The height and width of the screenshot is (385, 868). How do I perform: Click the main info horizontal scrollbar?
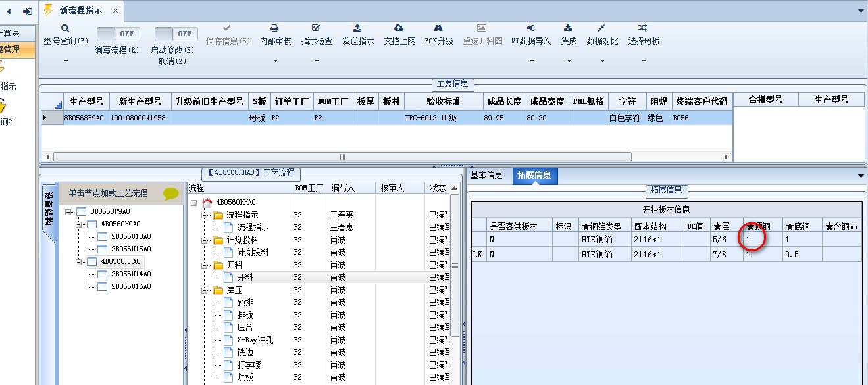pyautogui.click(x=342, y=157)
